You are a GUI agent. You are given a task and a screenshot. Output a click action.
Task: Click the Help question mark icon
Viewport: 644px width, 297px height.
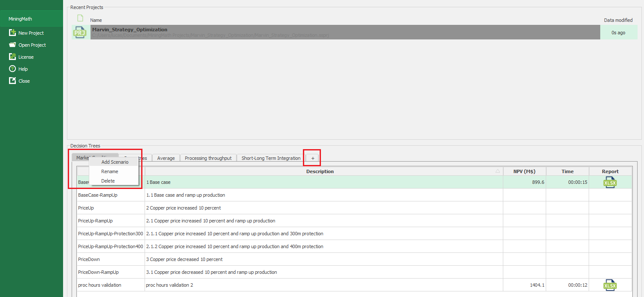click(x=12, y=69)
